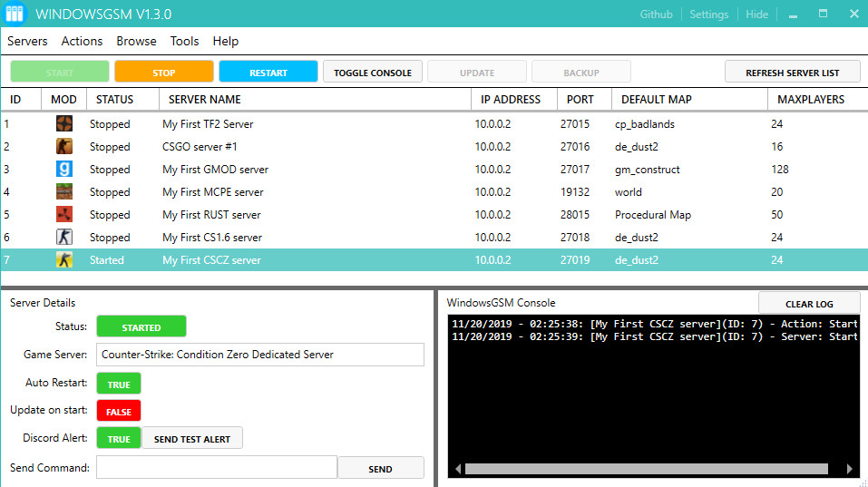Image resolution: width=868 pixels, height=487 pixels.
Task: Click the WindowsGSM app logo icon
Action: [x=14, y=14]
